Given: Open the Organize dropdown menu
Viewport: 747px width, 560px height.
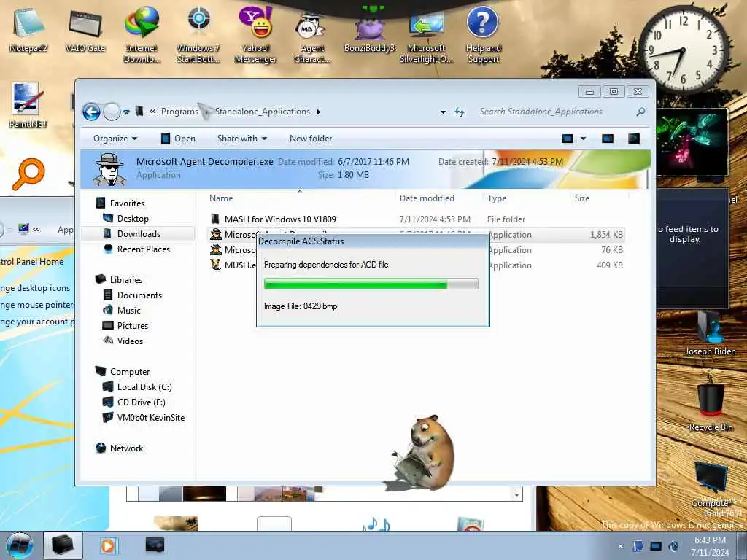Looking at the screenshot, I should [x=115, y=139].
